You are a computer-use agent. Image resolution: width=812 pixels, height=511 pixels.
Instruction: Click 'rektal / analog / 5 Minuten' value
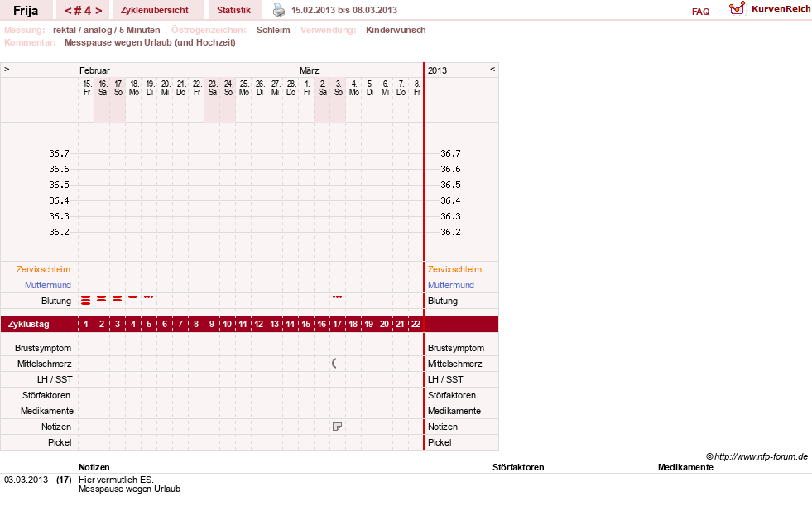(x=106, y=30)
